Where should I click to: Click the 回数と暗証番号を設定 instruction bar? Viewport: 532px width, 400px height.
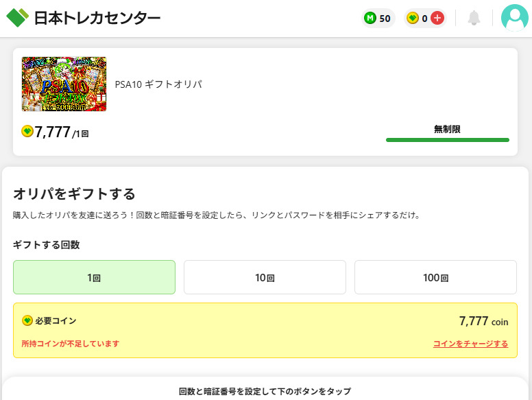[x=265, y=391]
